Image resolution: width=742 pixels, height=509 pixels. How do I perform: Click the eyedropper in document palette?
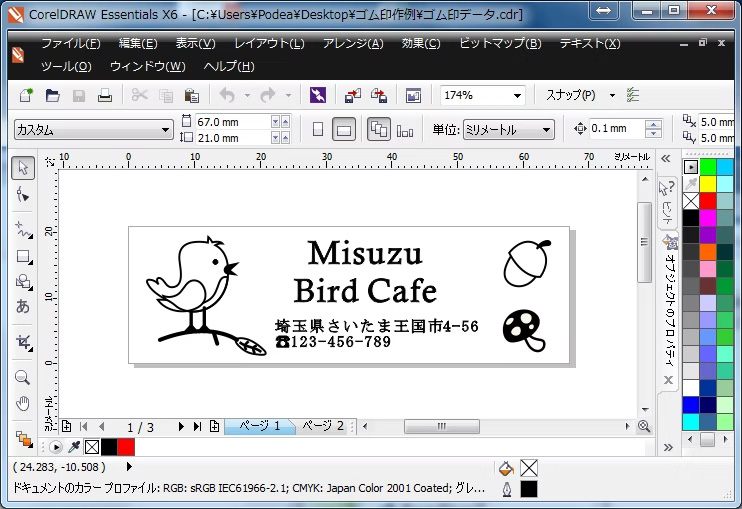pyautogui.click(x=74, y=447)
